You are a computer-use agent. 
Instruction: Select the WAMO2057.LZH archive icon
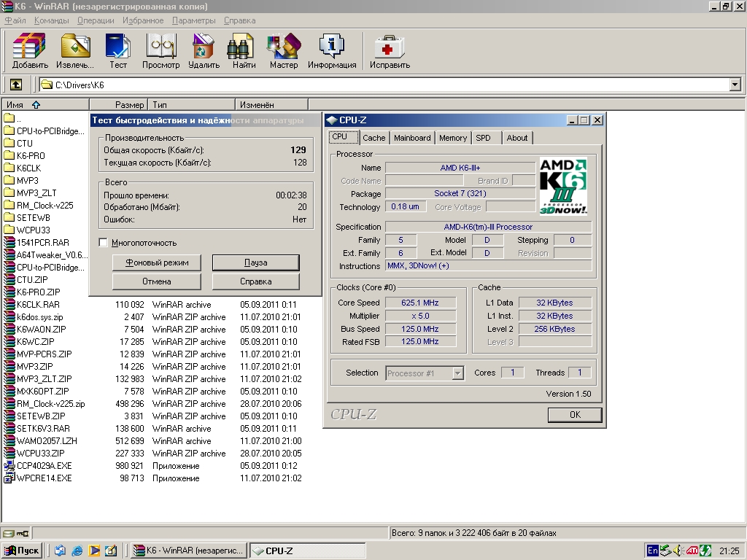coord(9,441)
